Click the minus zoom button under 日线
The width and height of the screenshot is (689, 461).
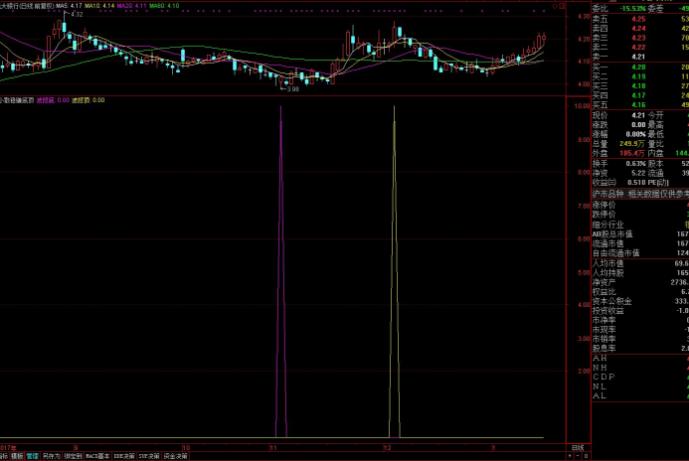[578, 457]
